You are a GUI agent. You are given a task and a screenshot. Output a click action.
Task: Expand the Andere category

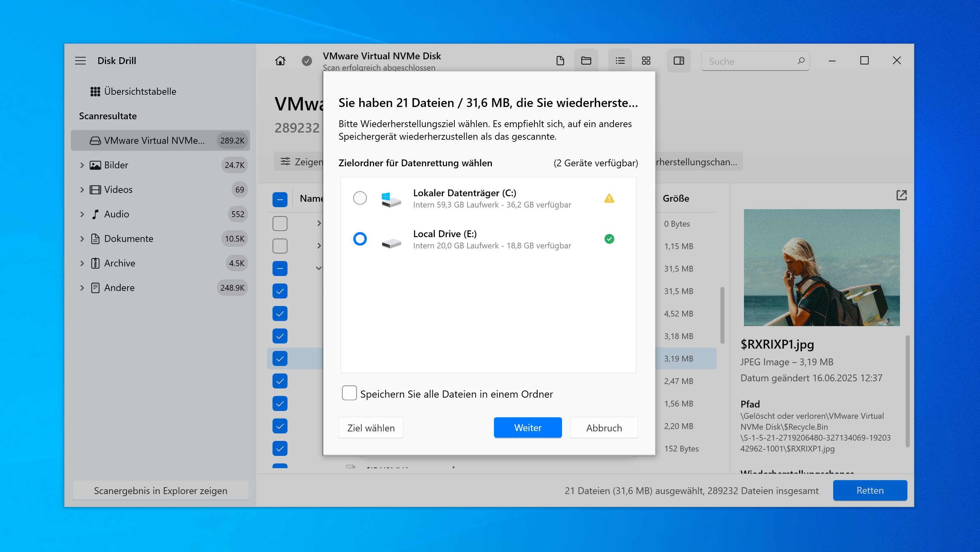(x=82, y=288)
